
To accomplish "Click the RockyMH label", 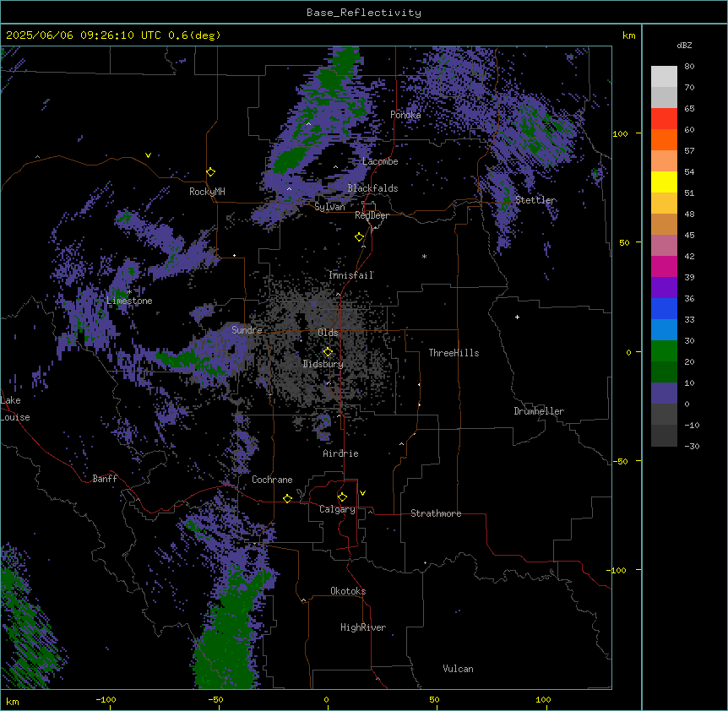I will 207,192.
